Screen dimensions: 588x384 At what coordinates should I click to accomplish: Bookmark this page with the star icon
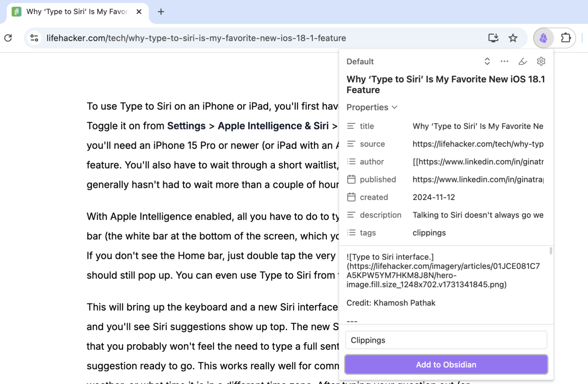pos(513,38)
